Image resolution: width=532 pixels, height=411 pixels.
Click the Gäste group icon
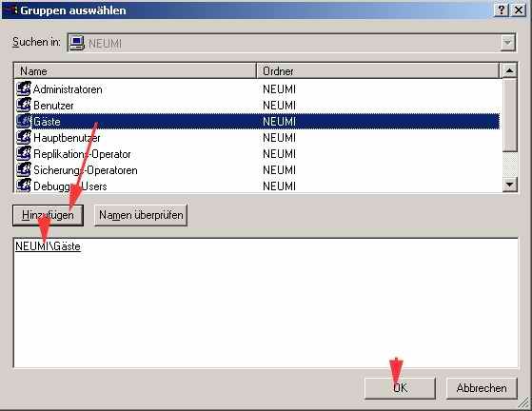(x=24, y=122)
